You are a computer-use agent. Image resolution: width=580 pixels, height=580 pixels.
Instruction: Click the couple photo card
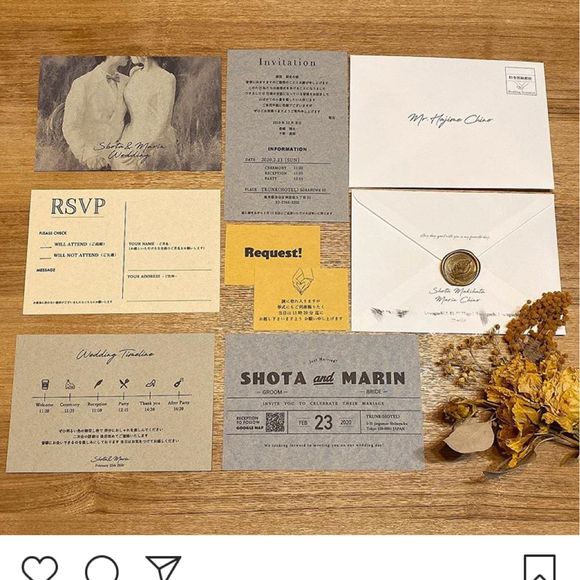point(128,113)
